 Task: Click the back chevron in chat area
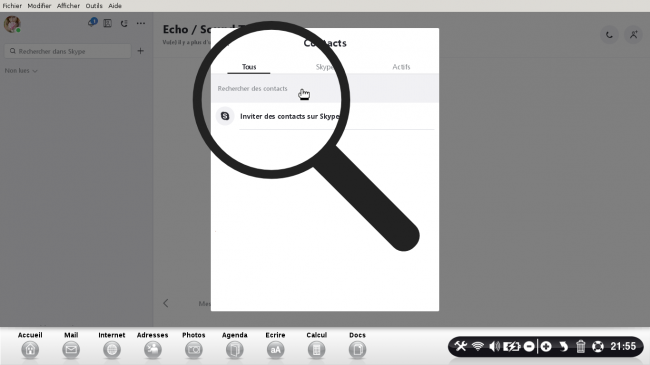tap(166, 303)
